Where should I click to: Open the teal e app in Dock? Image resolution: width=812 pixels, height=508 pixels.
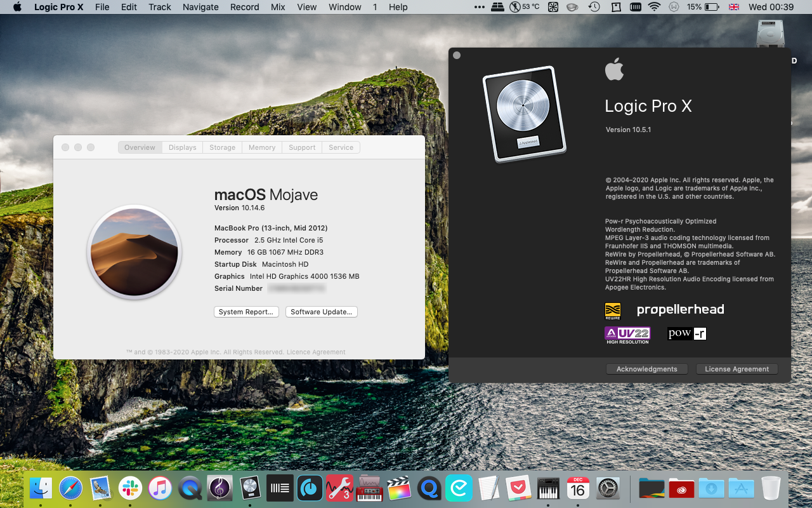(459, 488)
